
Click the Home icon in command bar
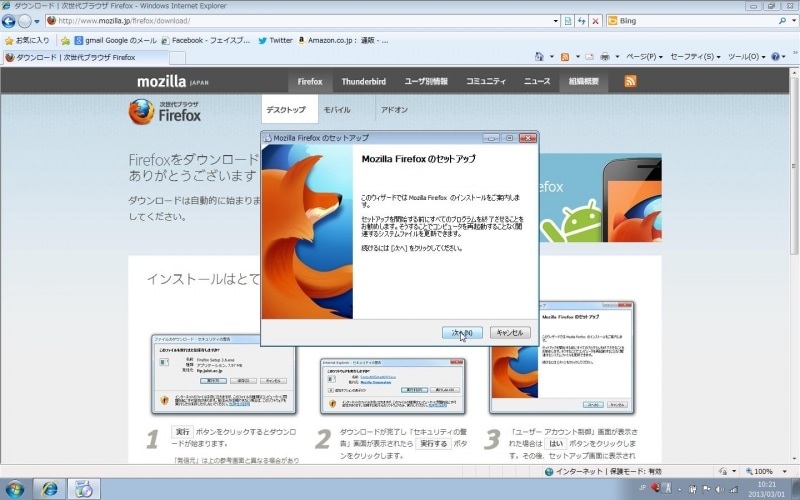tap(539, 57)
